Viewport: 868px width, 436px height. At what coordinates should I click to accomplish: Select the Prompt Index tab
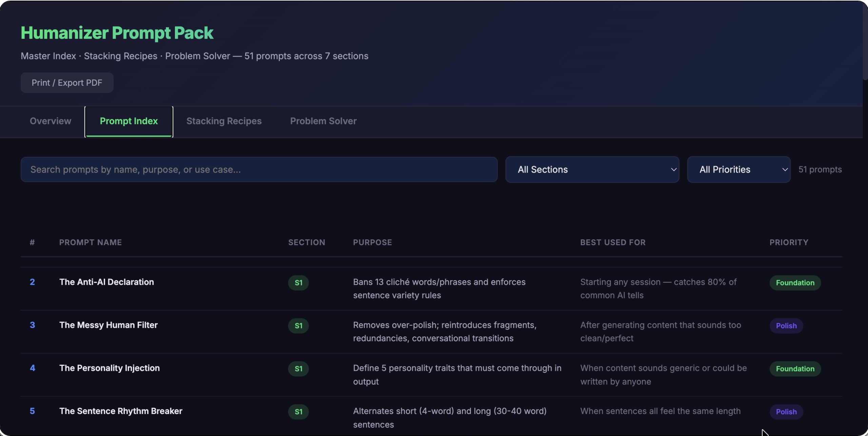point(129,121)
